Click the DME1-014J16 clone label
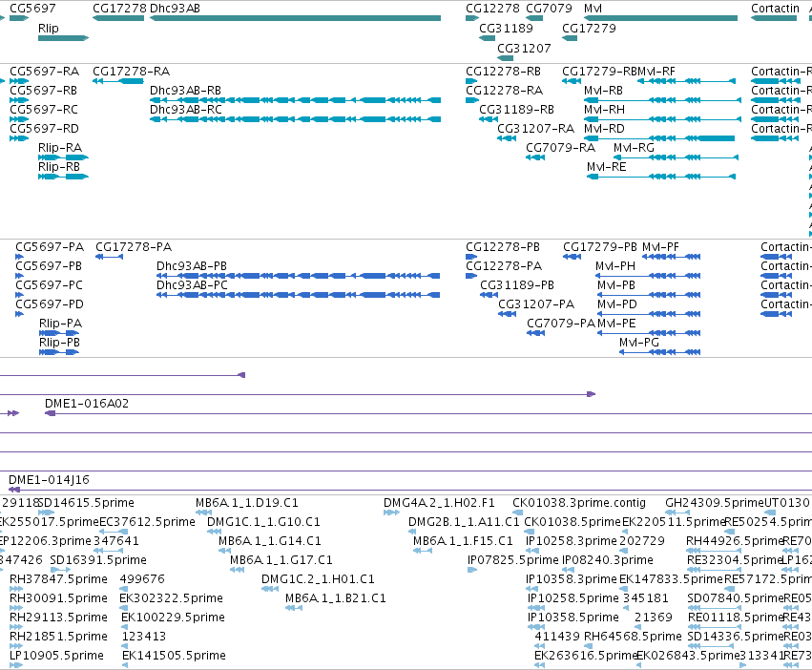The width and height of the screenshot is (812, 670). coord(50,480)
